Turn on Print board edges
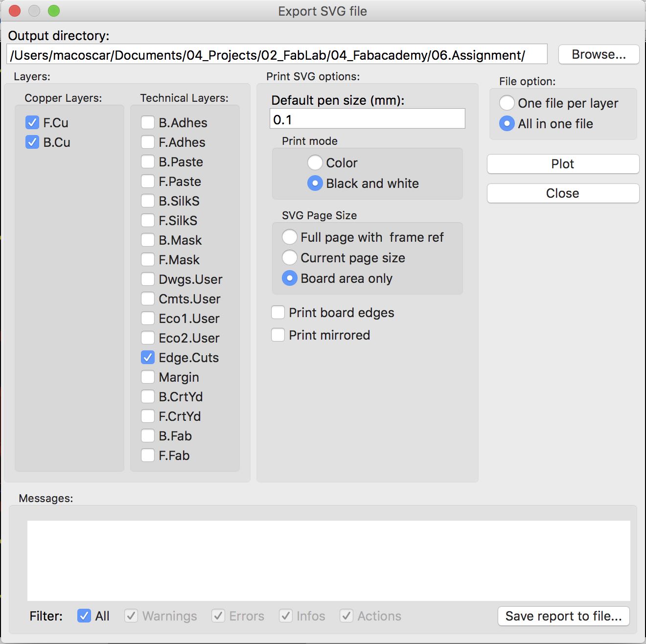 click(x=278, y=312)
